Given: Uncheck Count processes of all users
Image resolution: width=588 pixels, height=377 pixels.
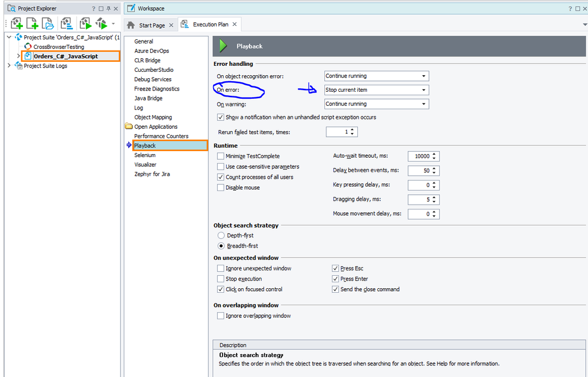Looking at the screenshot, I should (221, 177).
